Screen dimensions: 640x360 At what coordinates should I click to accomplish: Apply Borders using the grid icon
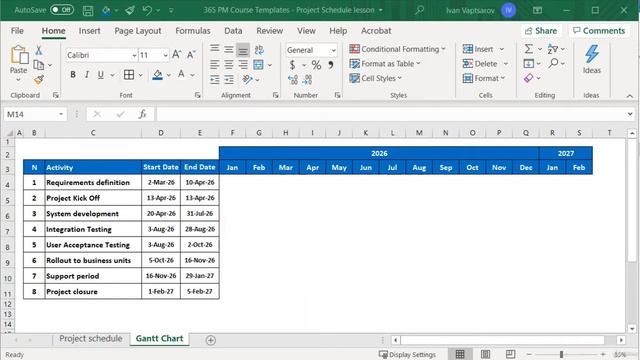pos(129,74)
